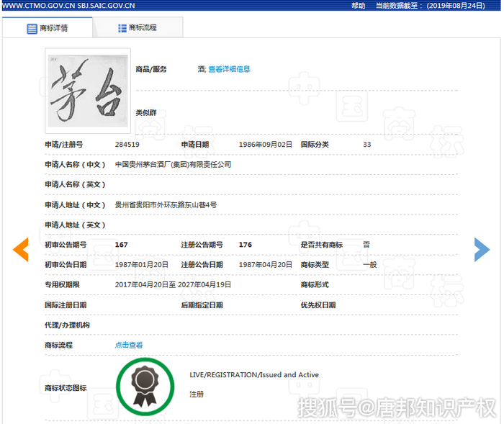The width and height of the screenshot is (504, 424).
Task: Select preliminary announcement date 1987年01月20日
Action: tap(142, 265)
